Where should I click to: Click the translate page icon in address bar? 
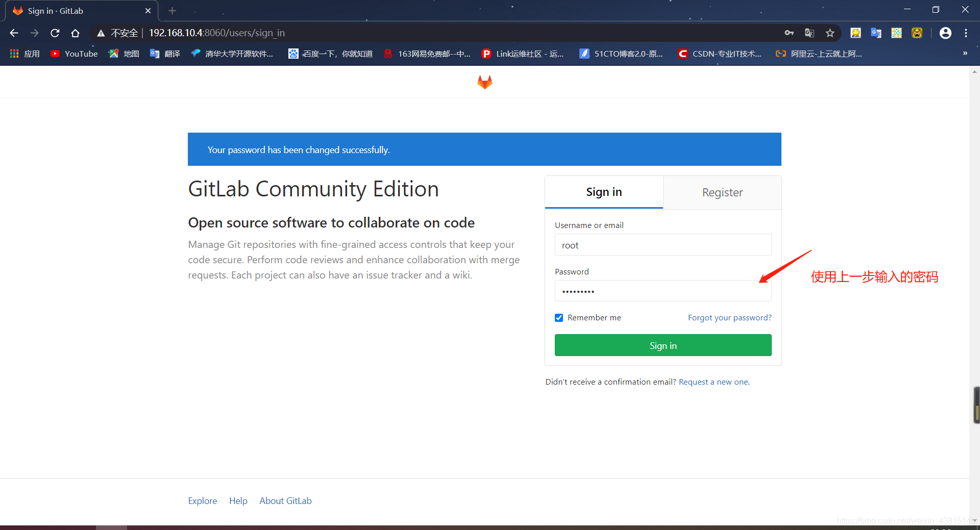click(x=810, y=33)
